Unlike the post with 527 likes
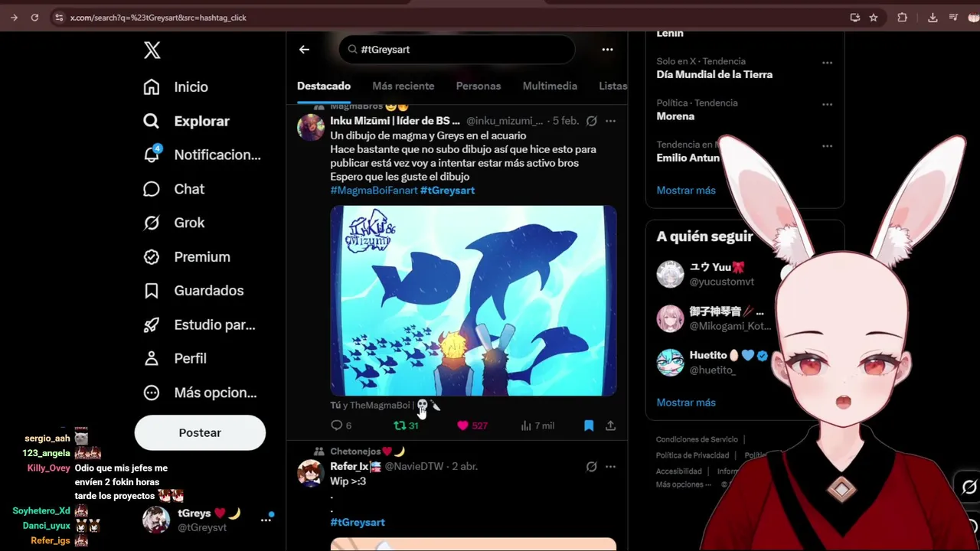 point(472,425)
